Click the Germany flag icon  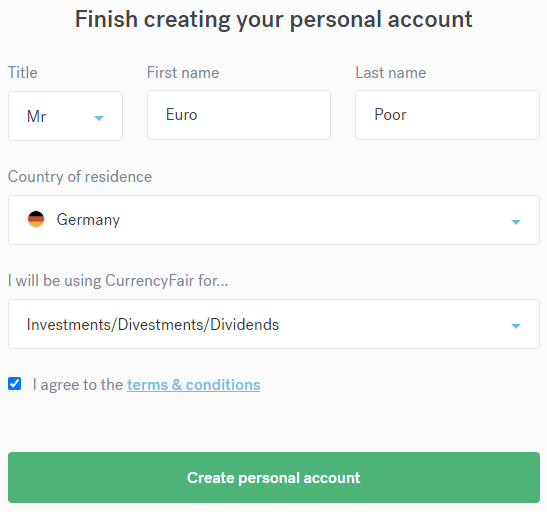(x=36, y=219)
